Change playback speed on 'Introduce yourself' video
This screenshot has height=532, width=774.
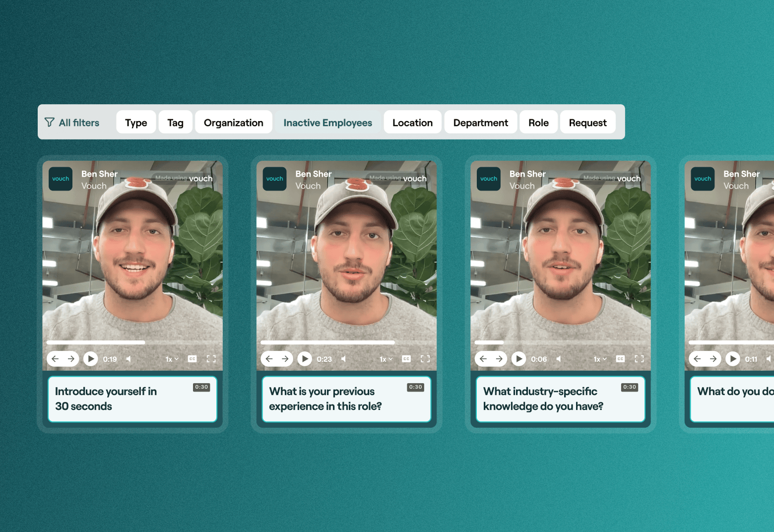pos(172,359)
